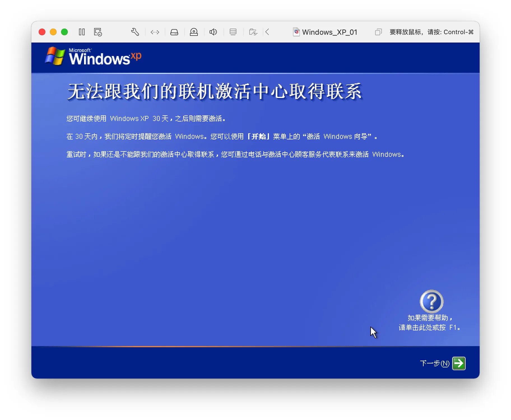511x420 pixels.
Task: Open virtual machine settings wrench
Action: (x=135, y=32)
